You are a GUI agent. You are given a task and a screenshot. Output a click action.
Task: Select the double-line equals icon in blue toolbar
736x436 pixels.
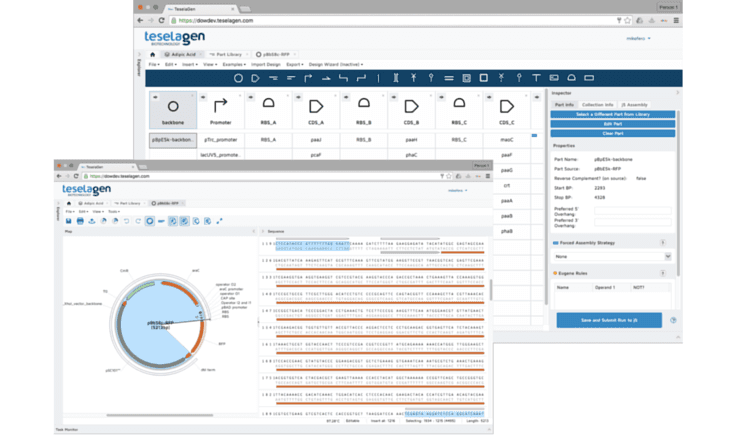449,78
